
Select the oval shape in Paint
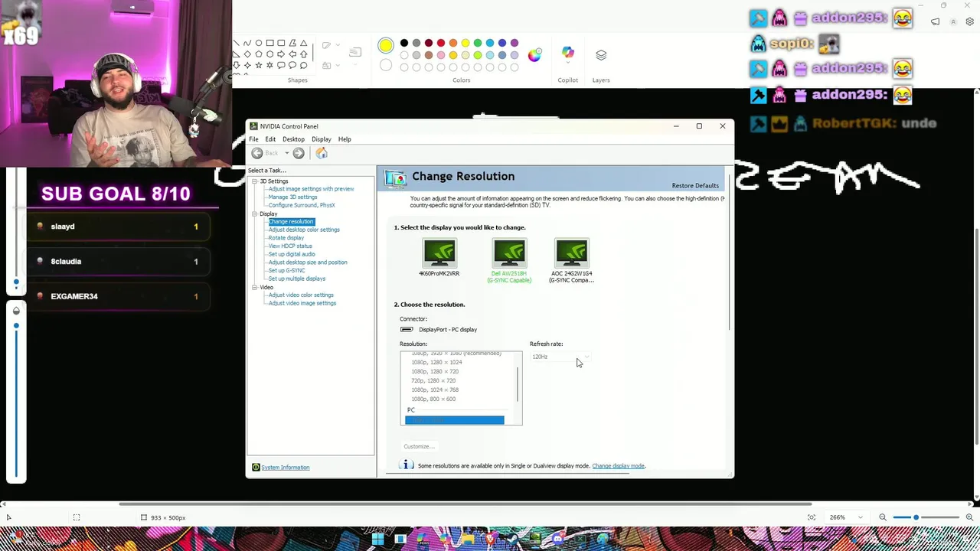coord(258,44)
